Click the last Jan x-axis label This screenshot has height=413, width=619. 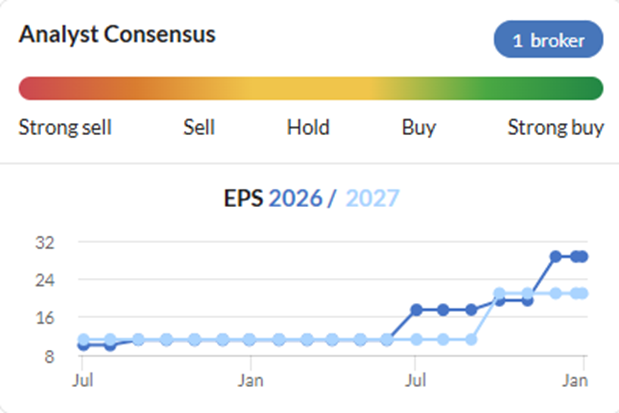575,380
